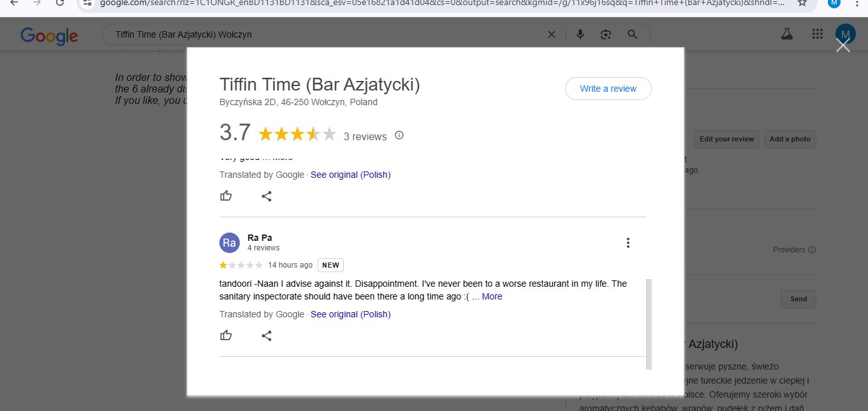Image resolution: width=868 pixels, height=411 pixels.
Task: See original Polish text of Ra Pa's review
Action: point(351,314)
